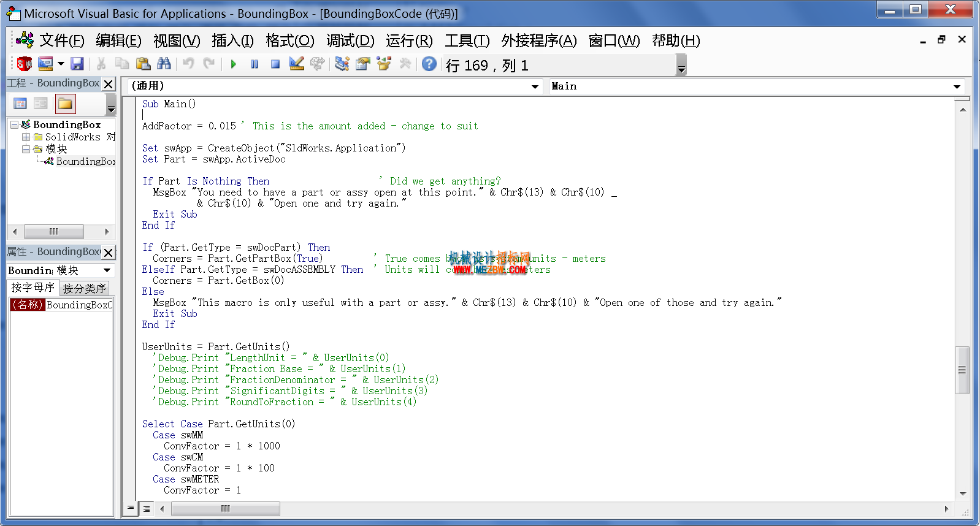The image size is (980, 526).
Task: Click the code window vertical scrollbar thumb
Action: [962, 370]
